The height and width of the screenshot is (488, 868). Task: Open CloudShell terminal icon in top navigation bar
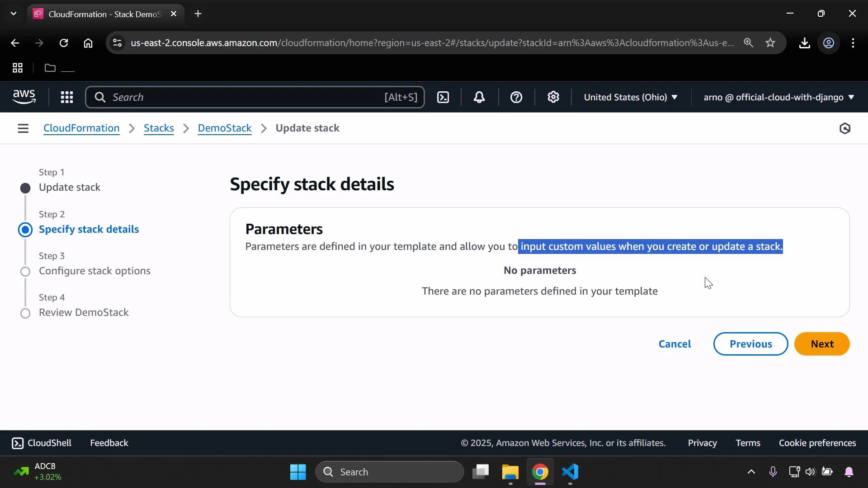[443, 97]
